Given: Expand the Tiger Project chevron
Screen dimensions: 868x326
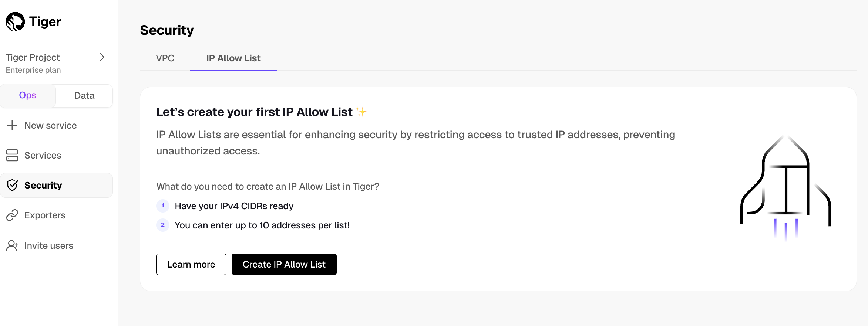Looking at the screenshot, I should pyautogui.click(x=102, y=57).
